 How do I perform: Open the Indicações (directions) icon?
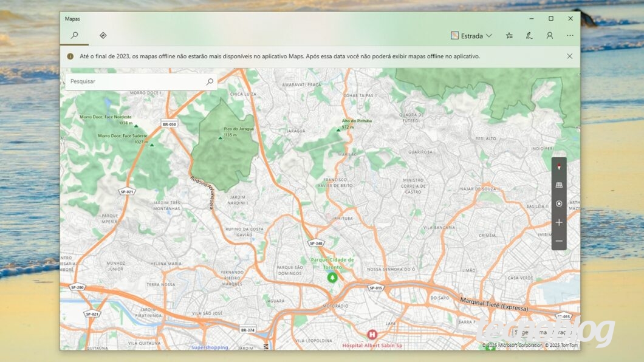(103, 35)
